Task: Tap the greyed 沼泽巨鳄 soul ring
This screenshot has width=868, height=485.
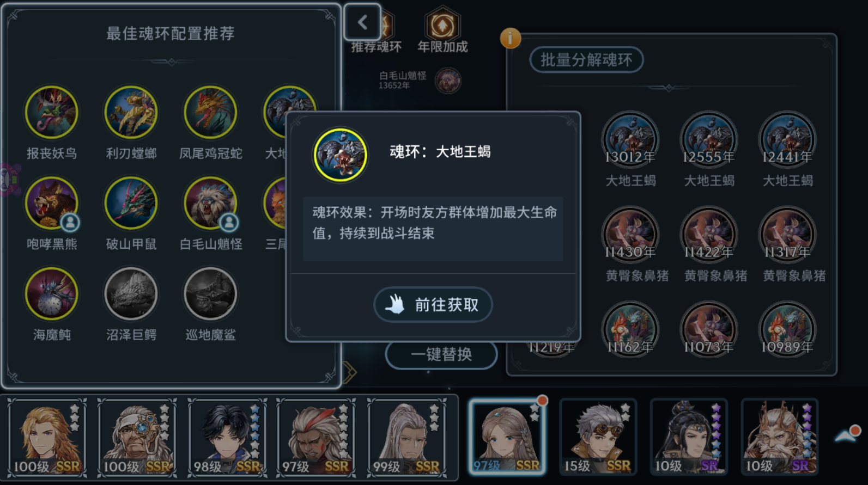Action: pyautogui.click(x=131, y=294)
